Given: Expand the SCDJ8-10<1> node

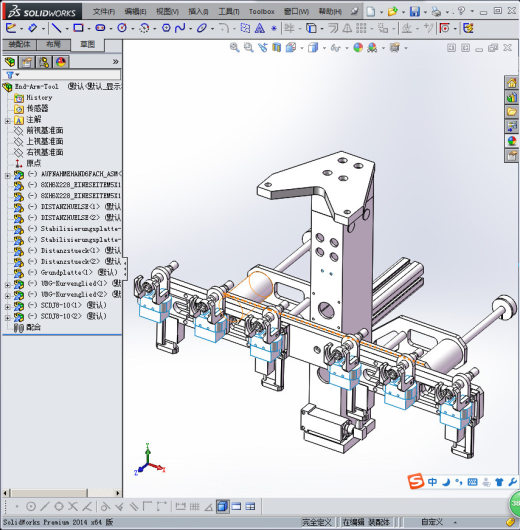Looking at the screenshot, I should (x=7, y=307).
